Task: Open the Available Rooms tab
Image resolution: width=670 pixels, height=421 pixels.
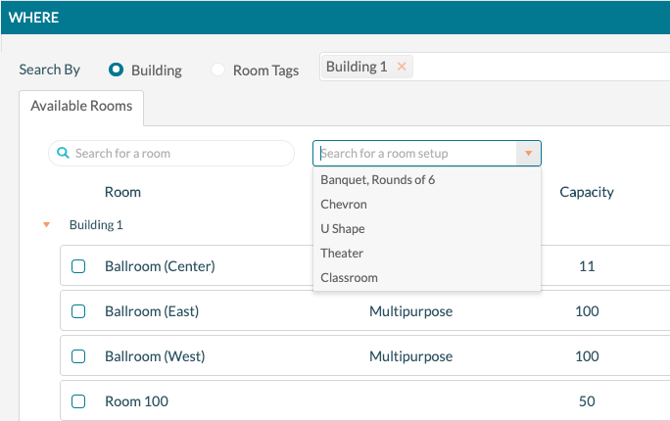Action: [x=81, y=106]
